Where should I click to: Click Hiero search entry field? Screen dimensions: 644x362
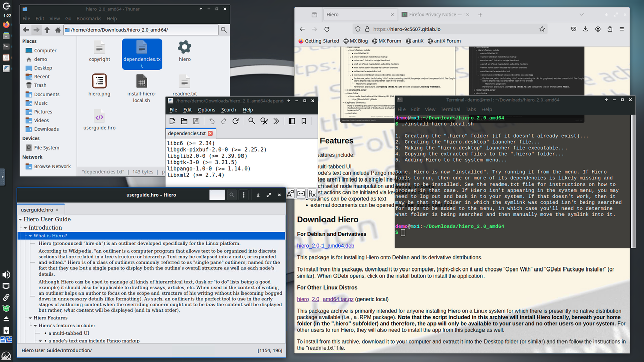click(217, 195)
